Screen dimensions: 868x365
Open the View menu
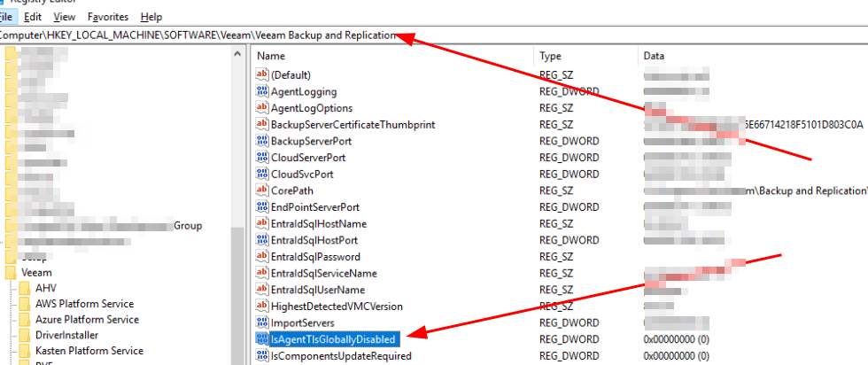click(64, 17)
